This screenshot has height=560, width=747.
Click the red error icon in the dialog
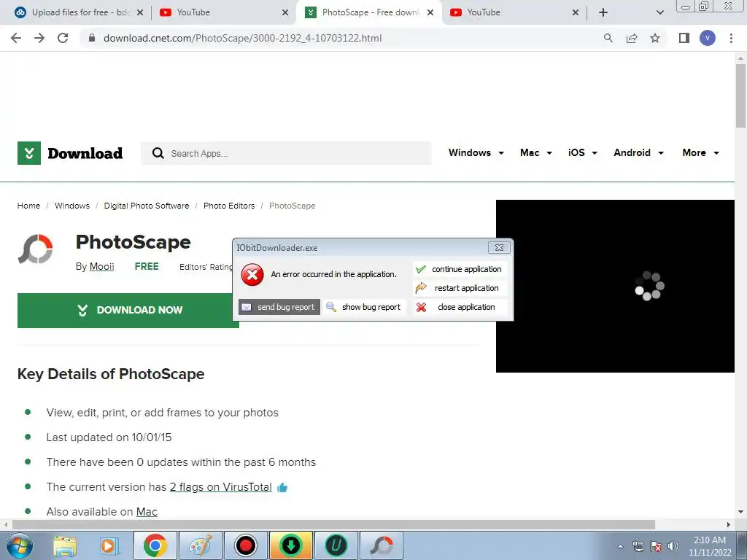click(x=252, y=275)
